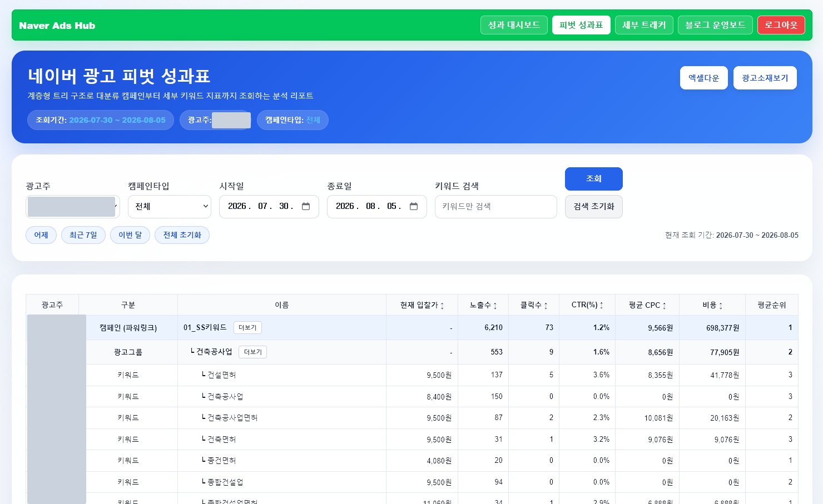Screen dimensions: 823x504
Task: Sort table by 비용 column
Action: 712,305
